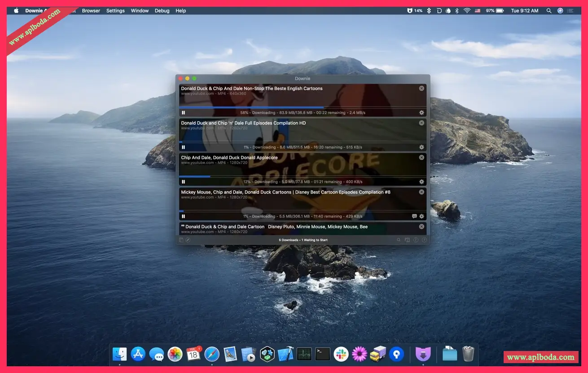Cancel the Donald Applecore download

point(421,158)
